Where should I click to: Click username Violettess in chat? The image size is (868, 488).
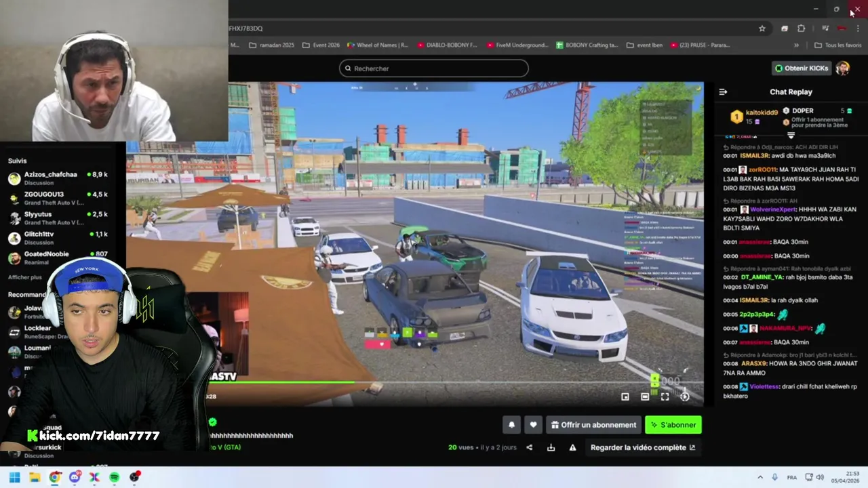(764, 386)
